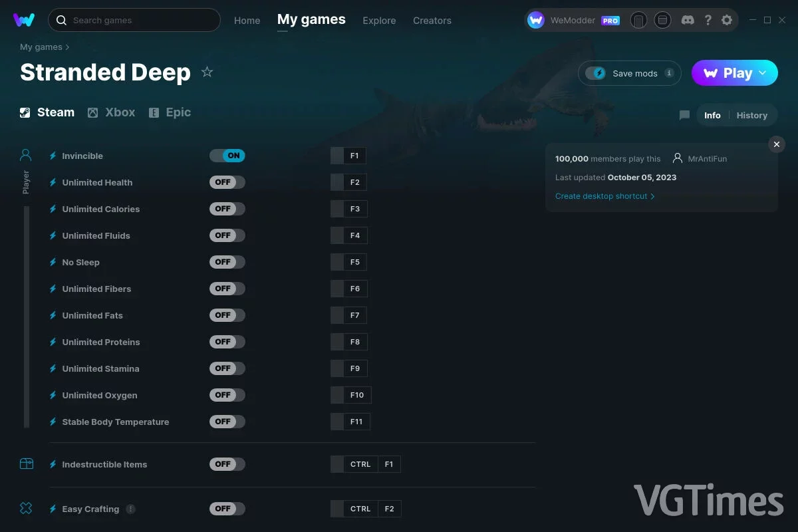Screen dimensions: 798x532
Task: Toggle the Save mods switch
Action: pos(596,73)
